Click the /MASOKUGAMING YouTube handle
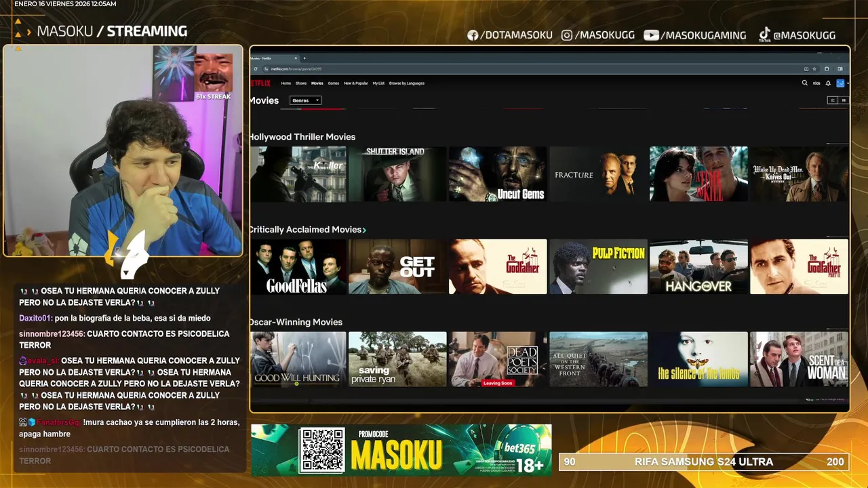The width and height of the screenshot is (868, 488). (703, 35)
